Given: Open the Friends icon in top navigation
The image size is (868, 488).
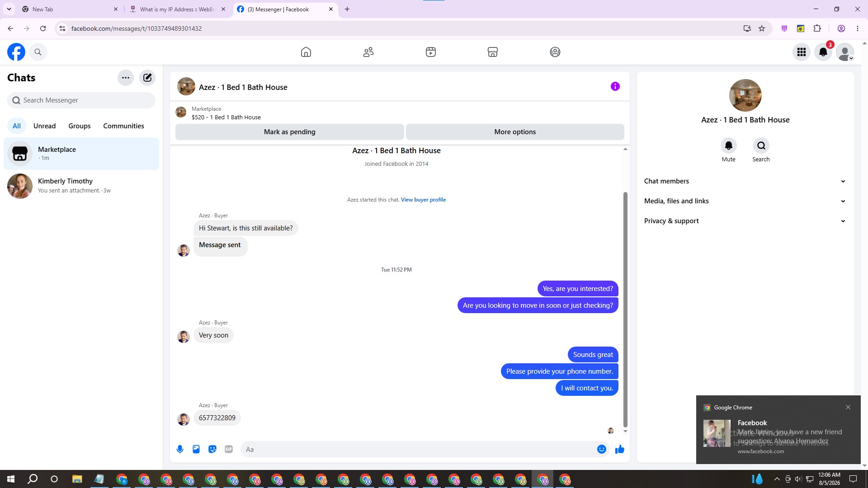Looking at the screenshot, I should (x=368, y=52).
